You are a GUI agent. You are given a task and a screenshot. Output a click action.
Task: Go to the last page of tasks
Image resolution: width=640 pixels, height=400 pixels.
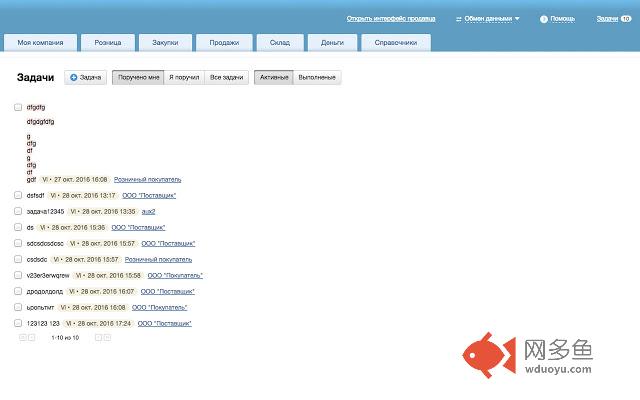pyautogui.click(x=107, y=338)
